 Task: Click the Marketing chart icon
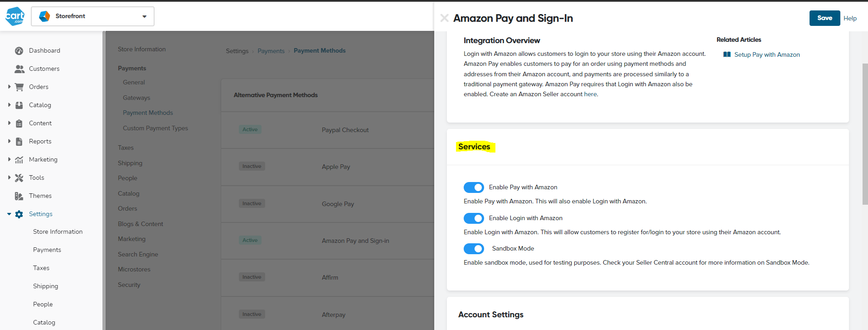[x=19, y=159]
